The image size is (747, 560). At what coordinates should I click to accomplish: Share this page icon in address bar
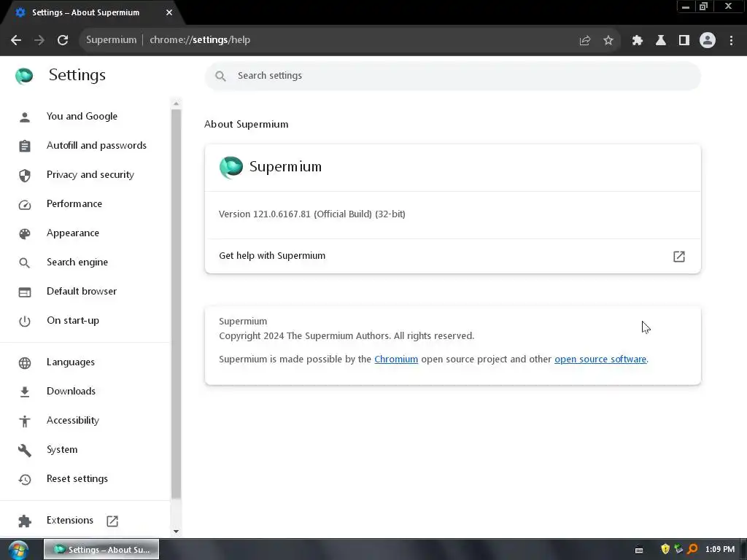585,41
